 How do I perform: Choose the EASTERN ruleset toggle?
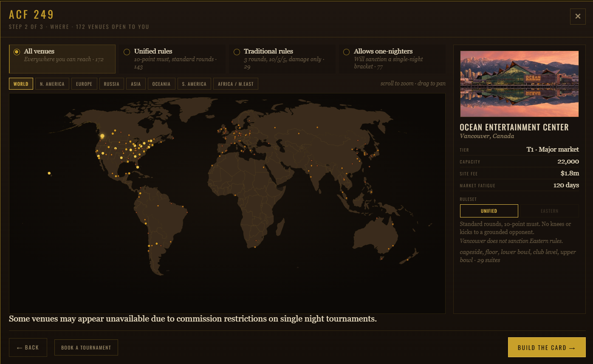550,211
